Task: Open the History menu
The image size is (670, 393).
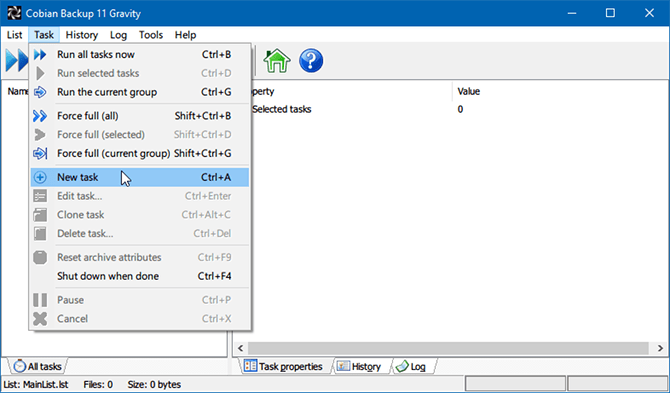Action: click(82, 35)
